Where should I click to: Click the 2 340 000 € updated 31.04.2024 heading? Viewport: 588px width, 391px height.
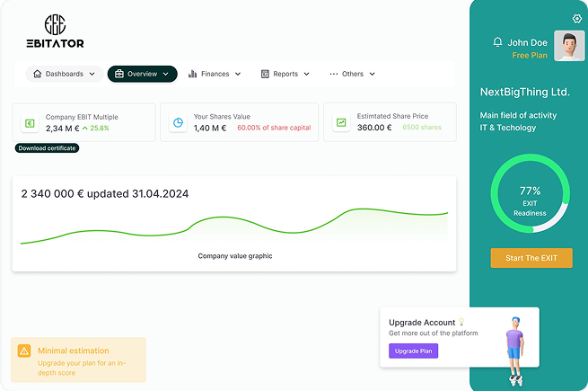point(105,194)
